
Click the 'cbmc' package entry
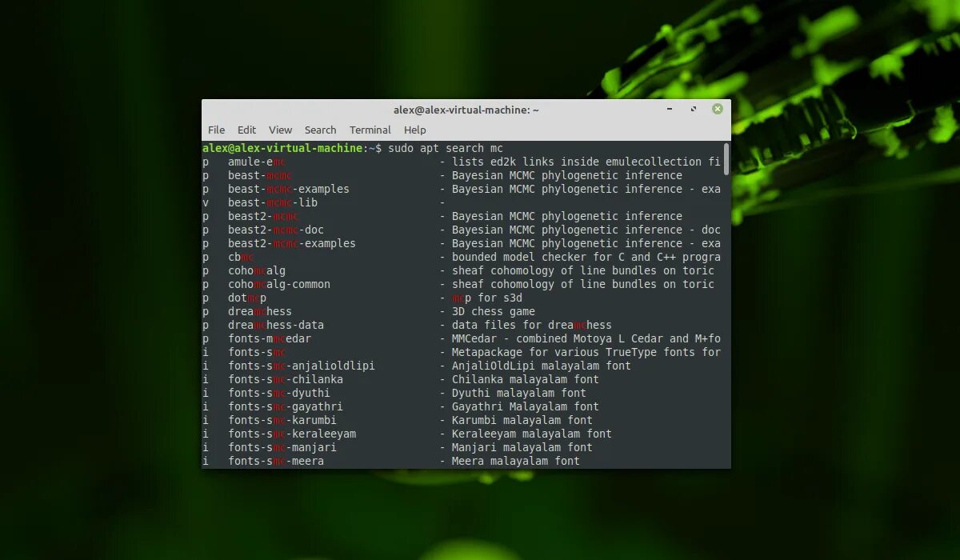pyautogui.click(x=238, y=257)
